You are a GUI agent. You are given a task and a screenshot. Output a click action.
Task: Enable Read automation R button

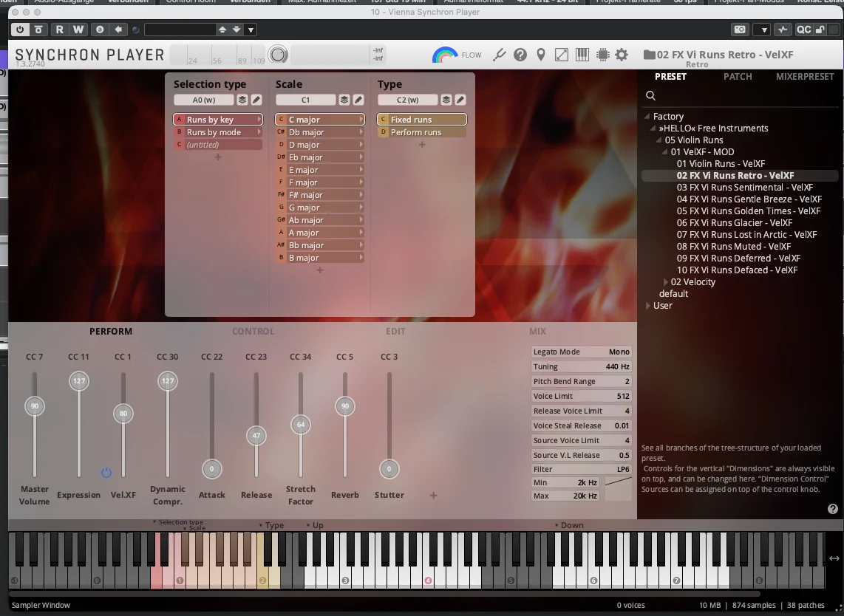(59, 30)
